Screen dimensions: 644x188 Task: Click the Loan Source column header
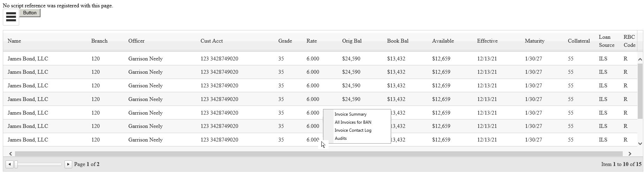(x=606, y=41)
